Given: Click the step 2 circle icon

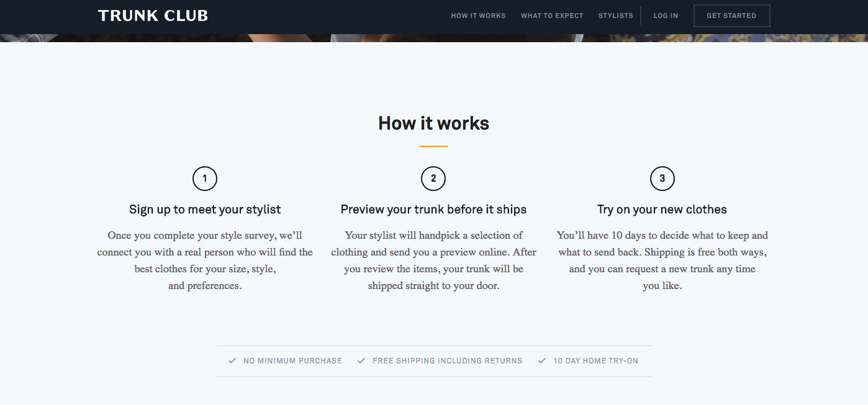Looking at the screenshot, I should click(x=433, y=179).
